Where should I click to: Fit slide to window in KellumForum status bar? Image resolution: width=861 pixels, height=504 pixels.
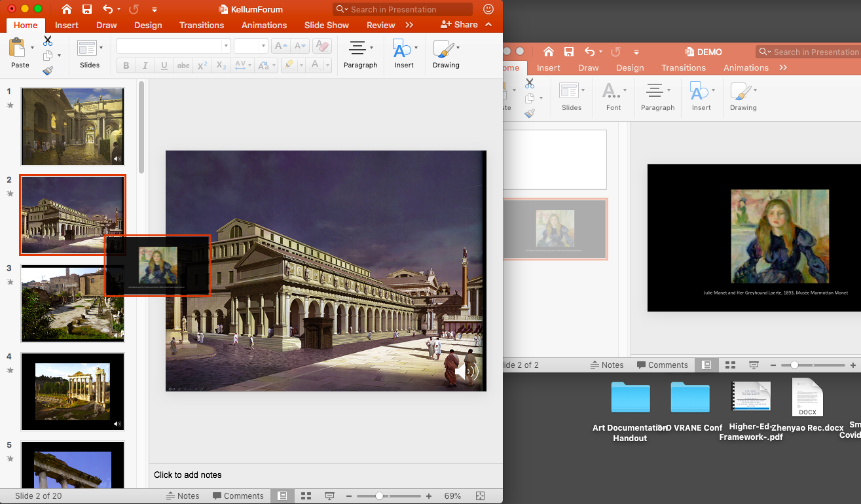tap(481, 496)
